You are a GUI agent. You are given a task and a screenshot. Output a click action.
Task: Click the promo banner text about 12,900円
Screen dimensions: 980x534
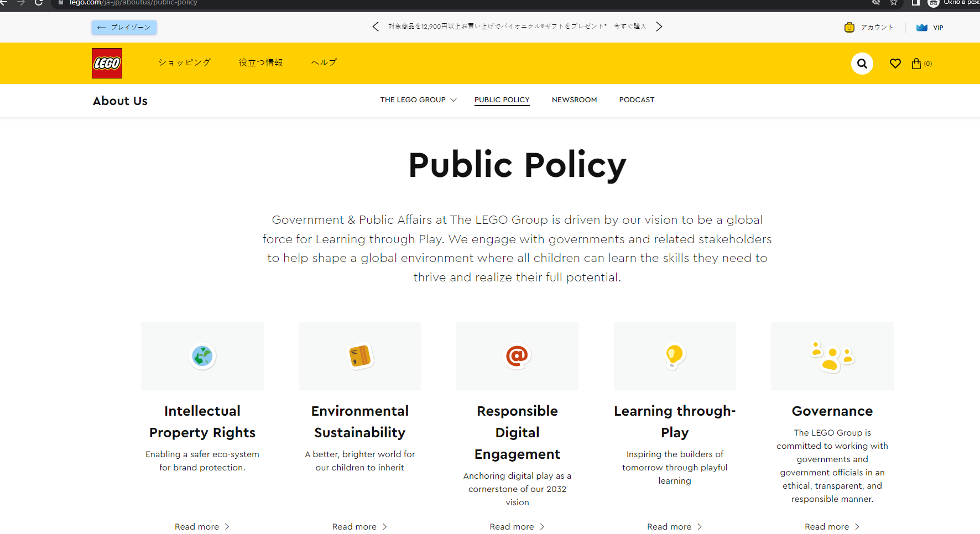pos(497,27)
